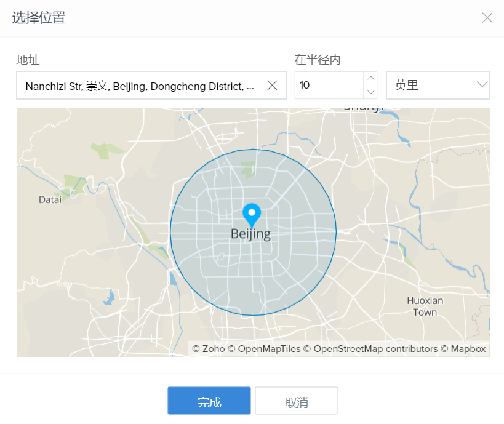
Task: Decrease the radius value with down arrow
Action: [x=370, y=92]
